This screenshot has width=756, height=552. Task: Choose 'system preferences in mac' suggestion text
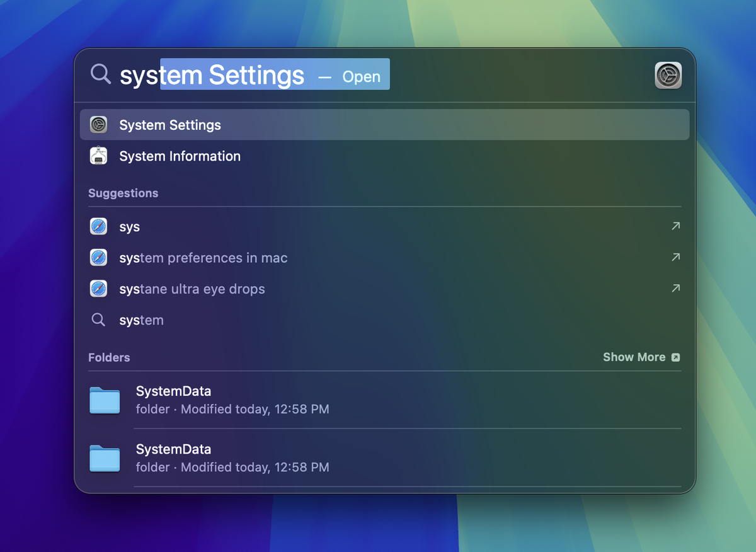click(203, 258)
